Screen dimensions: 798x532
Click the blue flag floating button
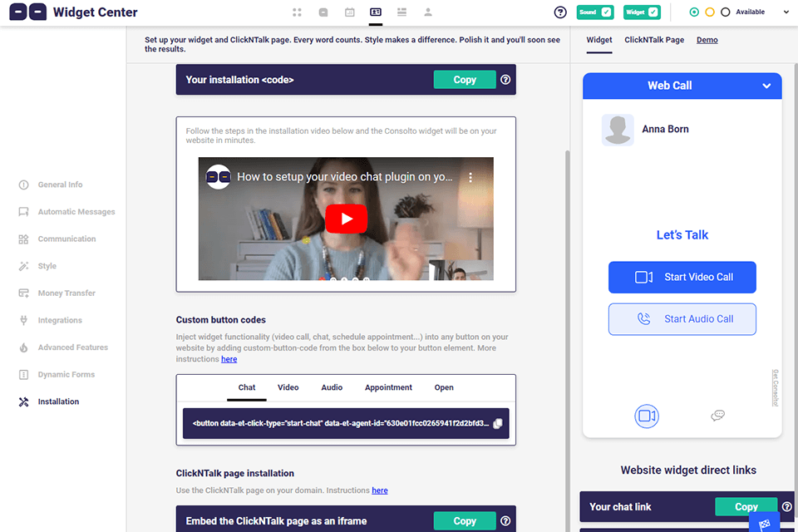(765, 524)
